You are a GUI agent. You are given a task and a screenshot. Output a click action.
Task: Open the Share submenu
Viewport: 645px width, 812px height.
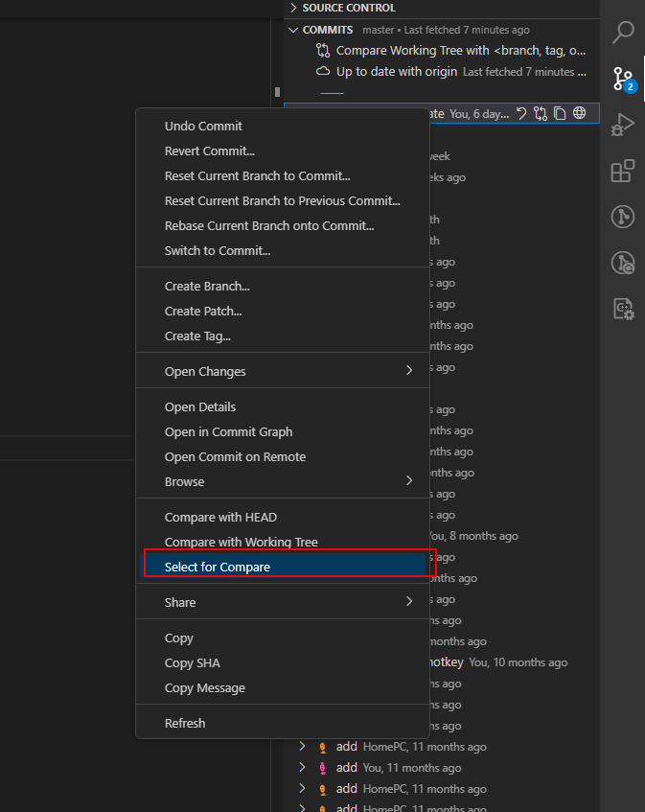(283, 603)
